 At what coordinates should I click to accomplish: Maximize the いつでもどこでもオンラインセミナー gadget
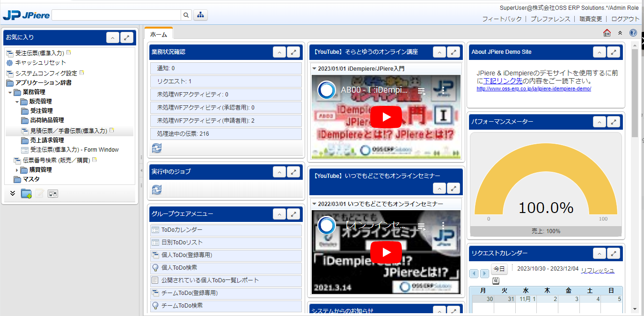coord(454,188)
